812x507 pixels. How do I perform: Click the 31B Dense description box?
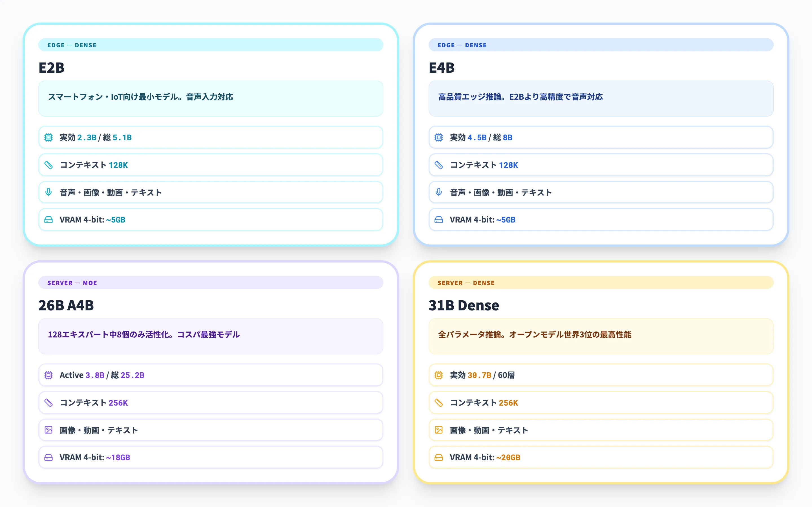click(601, 336)
